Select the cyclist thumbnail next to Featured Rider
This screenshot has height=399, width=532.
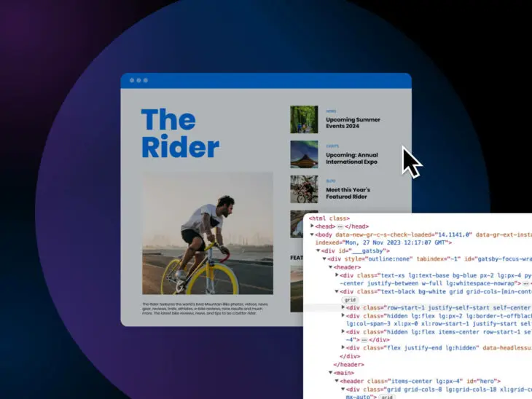[304, 189]
